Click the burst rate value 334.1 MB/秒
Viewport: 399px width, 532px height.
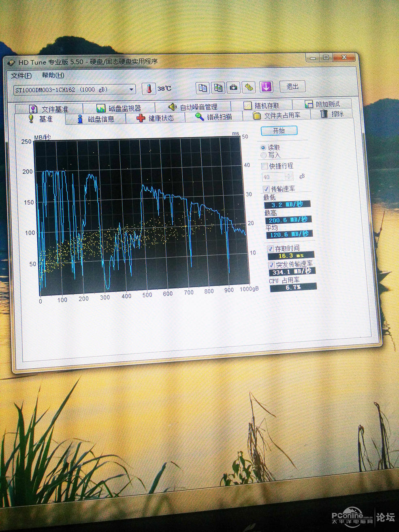pos(292,272)
